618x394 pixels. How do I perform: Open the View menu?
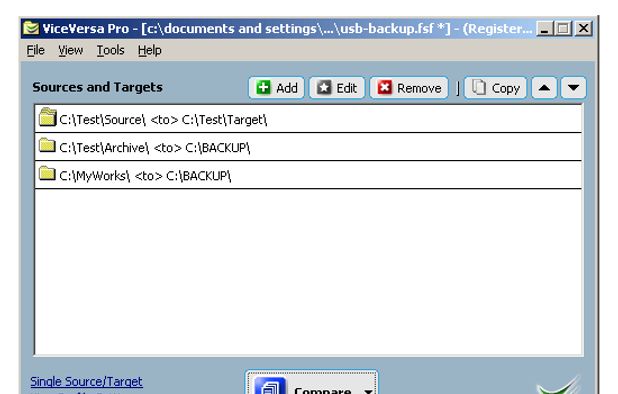coord(71,50)
